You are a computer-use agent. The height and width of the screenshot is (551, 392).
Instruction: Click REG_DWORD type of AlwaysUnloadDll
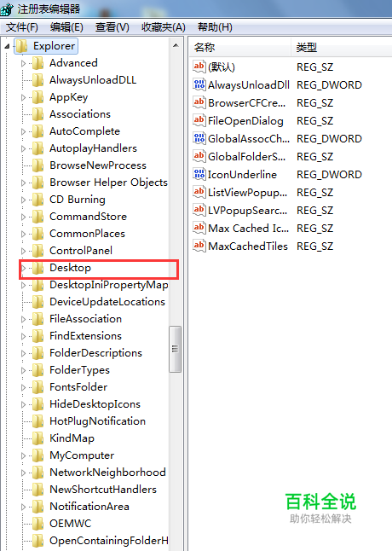329,85
